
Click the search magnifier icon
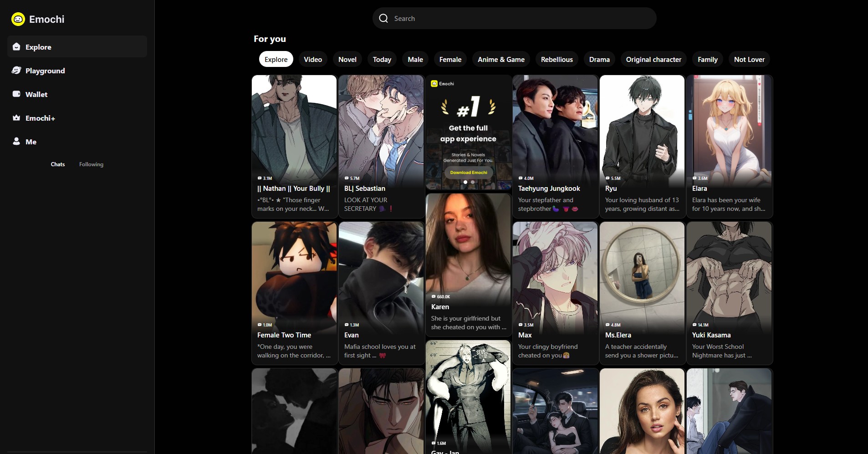383,18
